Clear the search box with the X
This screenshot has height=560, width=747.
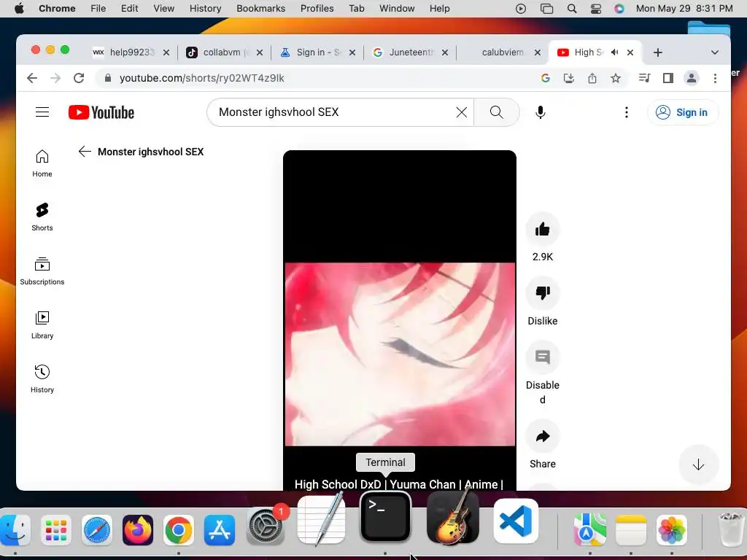[461, 112]
